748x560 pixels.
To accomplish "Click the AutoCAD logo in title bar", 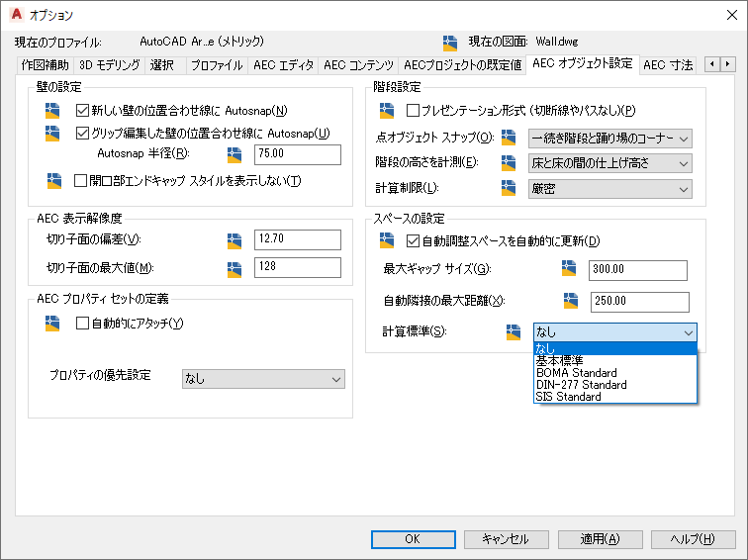I will point(16,14).
